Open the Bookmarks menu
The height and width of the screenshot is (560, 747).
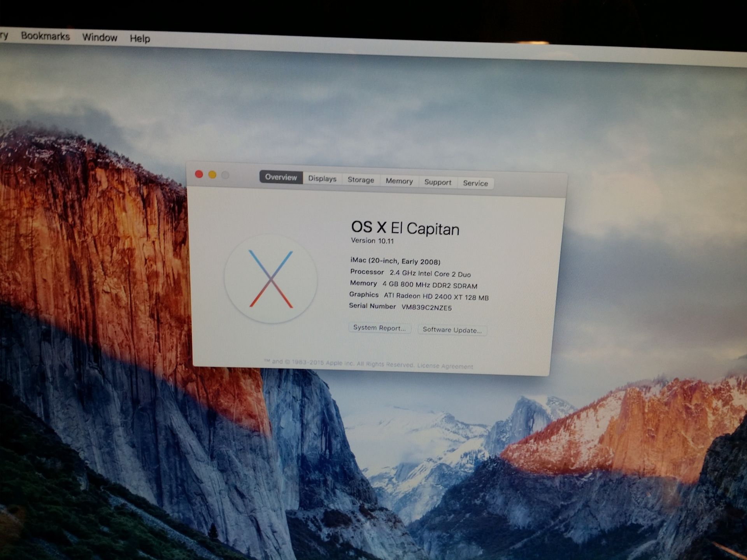pyautogui.click(x=45, y=36)
